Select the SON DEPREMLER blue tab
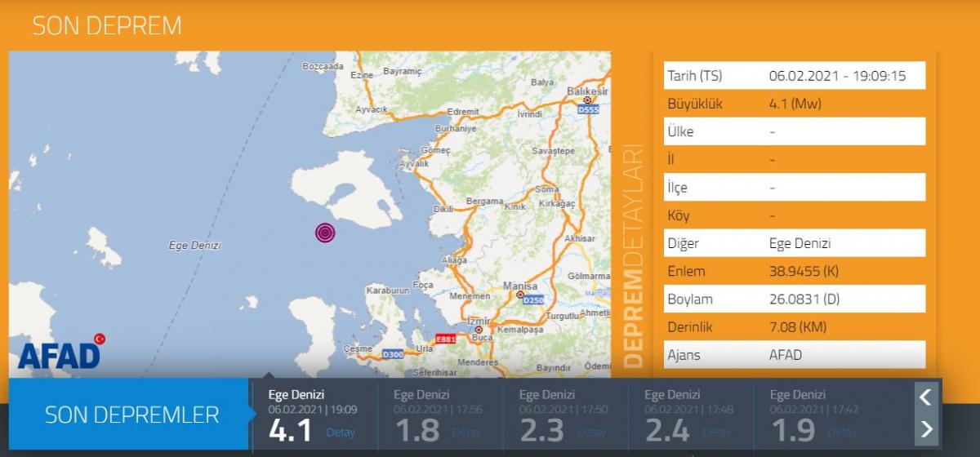The height and width of the screenshot is (457, 980). pyautogui.click(x=131, y=415)
